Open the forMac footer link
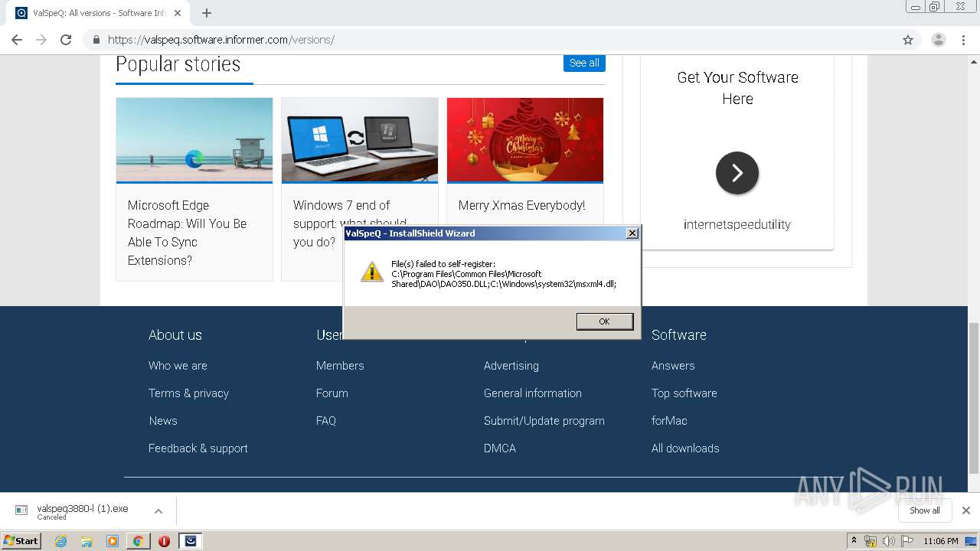 pos(669,421)
